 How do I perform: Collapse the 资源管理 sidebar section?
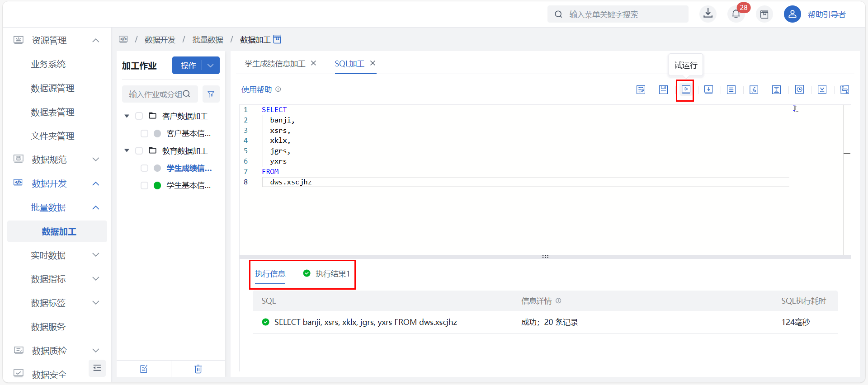coord(96,40)
